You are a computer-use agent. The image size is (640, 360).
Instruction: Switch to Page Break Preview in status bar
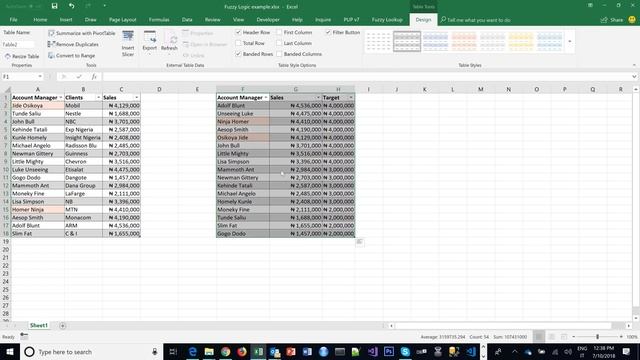click(x=564, y=337)
